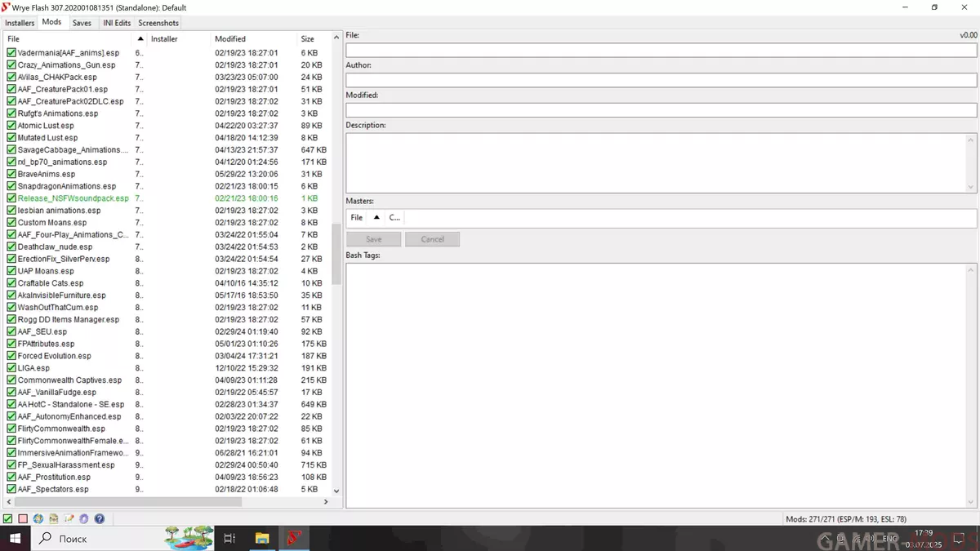Disable BraveAnims.esp checkbox
Screen dimensions: 980x551
click(11, 174)
